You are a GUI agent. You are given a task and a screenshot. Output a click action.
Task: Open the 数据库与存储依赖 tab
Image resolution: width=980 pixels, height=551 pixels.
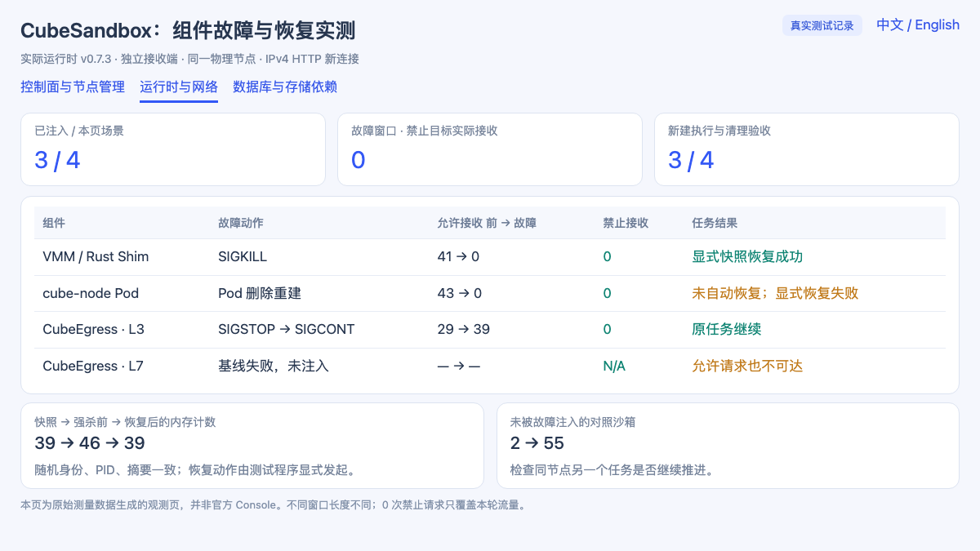click(x=285, y=87)
